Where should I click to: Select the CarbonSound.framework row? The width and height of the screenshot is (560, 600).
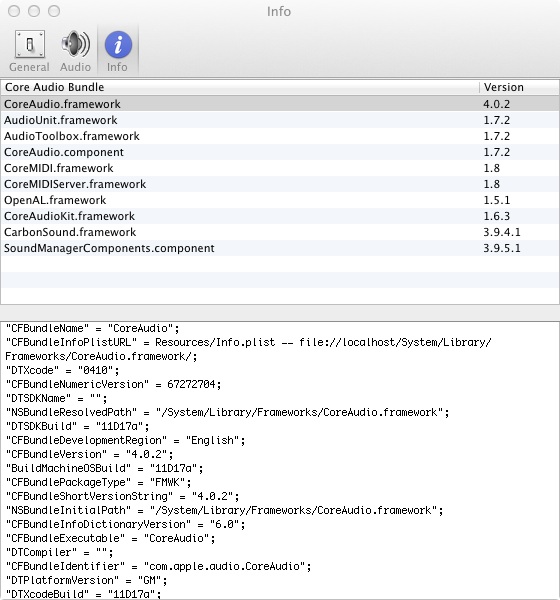coord(280,232)
